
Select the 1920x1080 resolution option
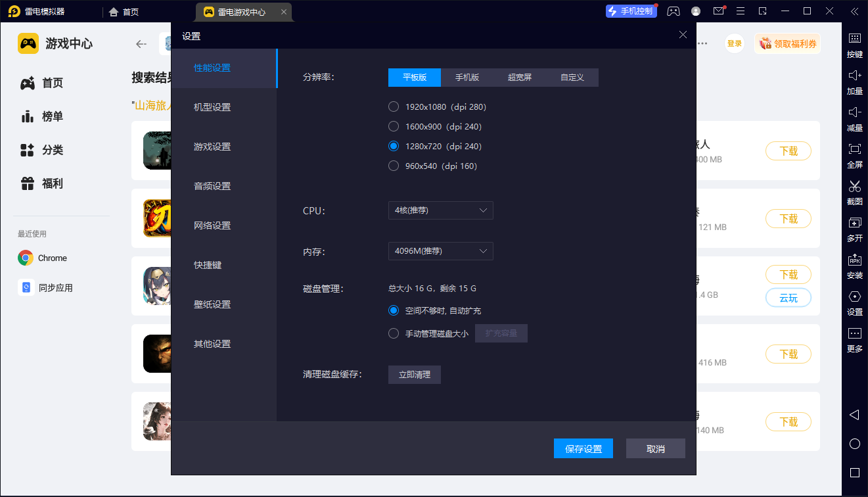coord(394,106)
